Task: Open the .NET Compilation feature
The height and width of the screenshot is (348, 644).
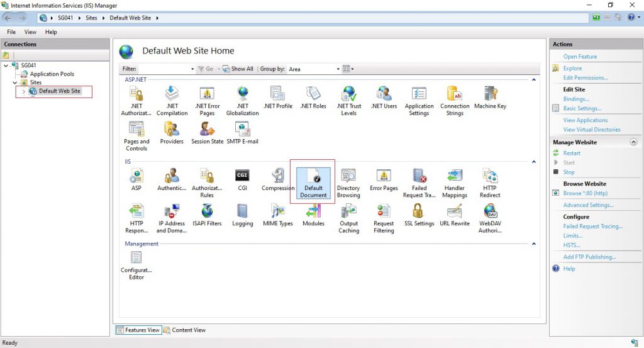Action: tap(172, 101)
